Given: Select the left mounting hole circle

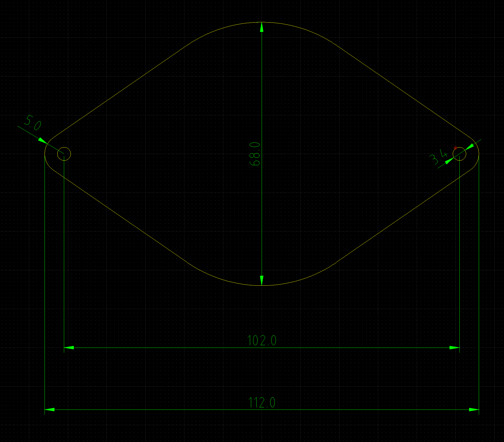Looking at the screenshot, I should tap(64, 154).
